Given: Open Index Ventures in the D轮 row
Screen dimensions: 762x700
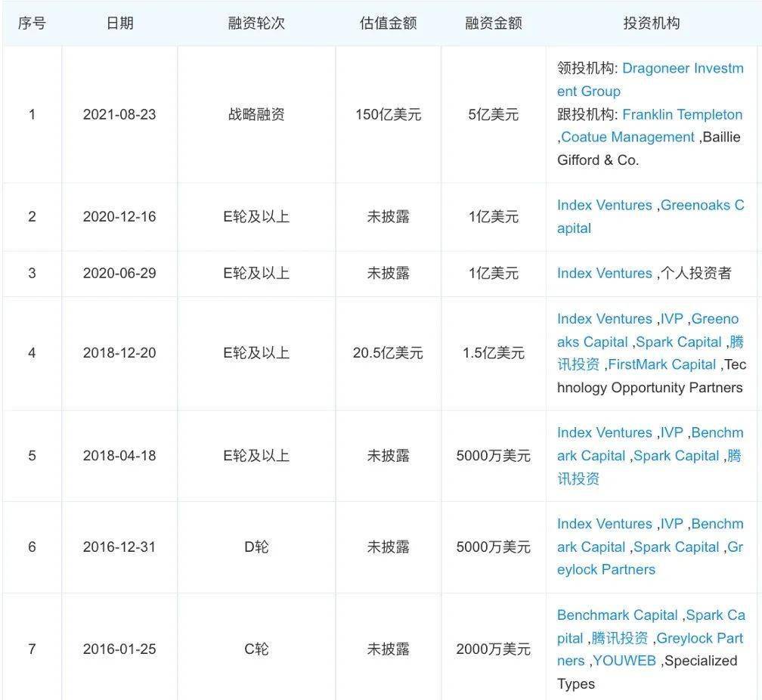Looking at the screenshot, I should (605, 524).
